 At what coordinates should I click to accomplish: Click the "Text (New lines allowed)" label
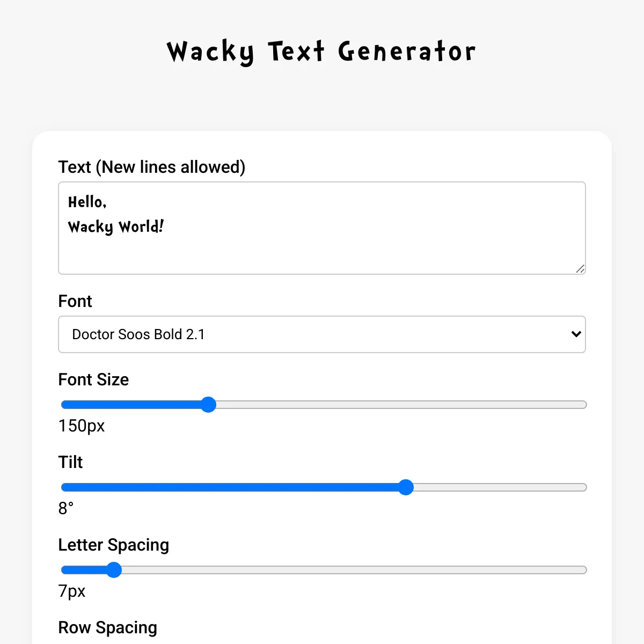click(152, 167)
